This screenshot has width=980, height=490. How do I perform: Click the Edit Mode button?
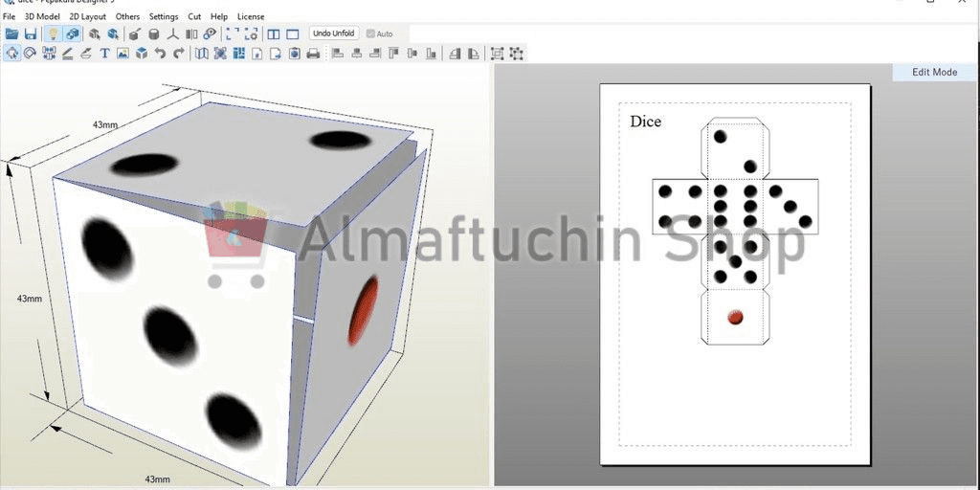(x=935, y=72)
